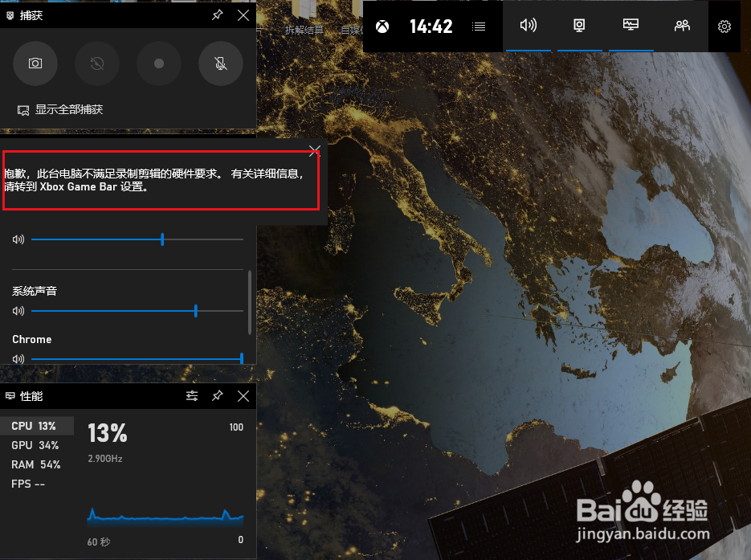Screen dimensions: 751x560
Task: Click the 14:42 clock display
Action: (x=431, y=27)
